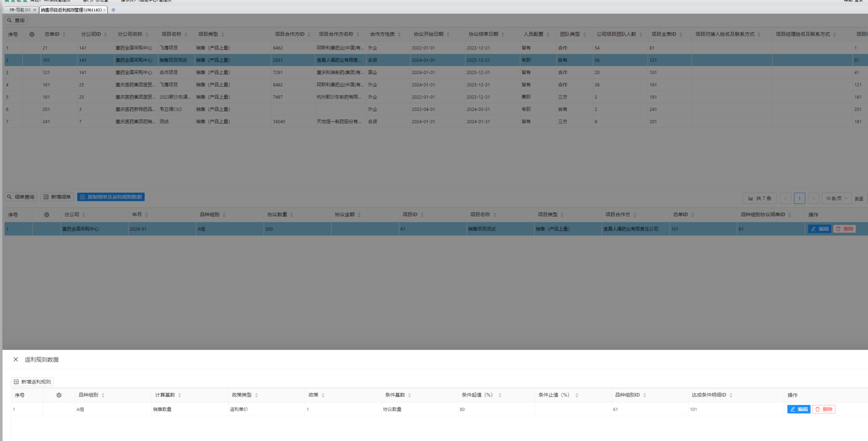Close the PM-导航(0) tab

[34, 10]
